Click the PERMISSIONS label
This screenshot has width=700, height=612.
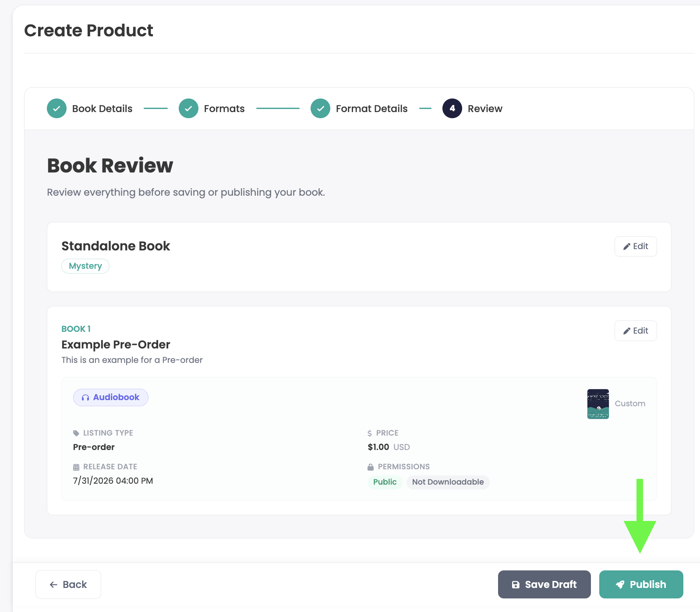[x=404, y=467]
